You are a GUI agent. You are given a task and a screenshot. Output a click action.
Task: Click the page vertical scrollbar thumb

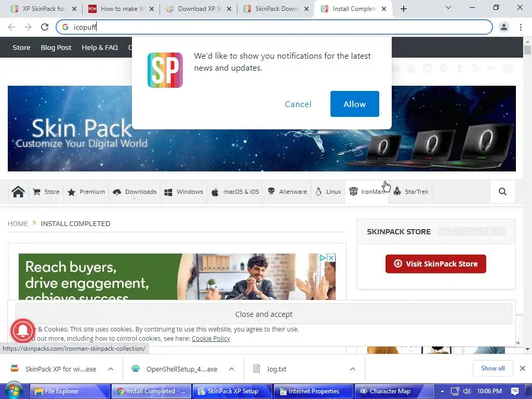(527, 50)
